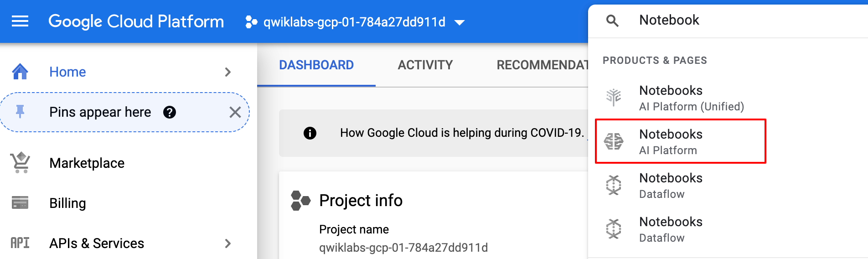The width and height of the screenshot is (868, 259).
Task: Click the Home house icon
Action: (20, 72)
